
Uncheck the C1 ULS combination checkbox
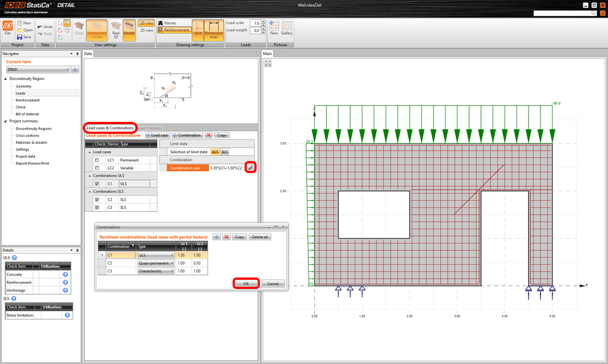(x=97, y=184)
